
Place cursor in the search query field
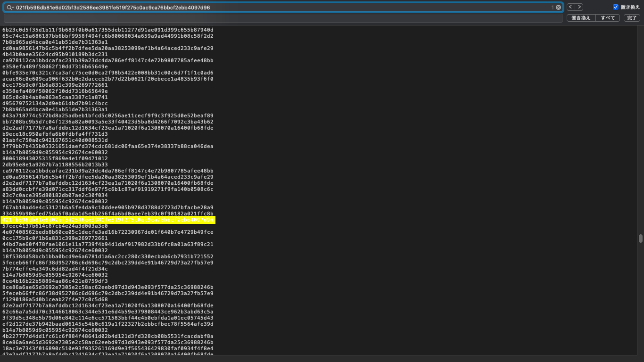pyautogui.click(x=283, y=7)
